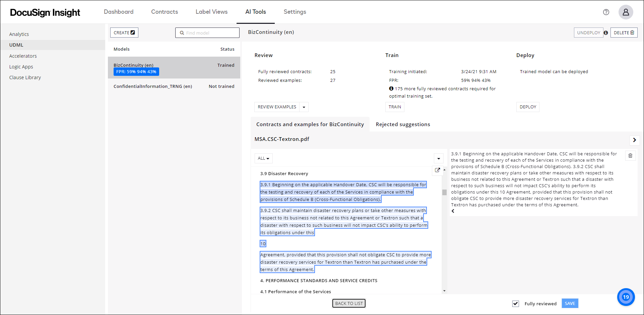Open the user profile avatar
Viewport: 644px width, 315px height.
pyautogui.click(x=626, y=12)
